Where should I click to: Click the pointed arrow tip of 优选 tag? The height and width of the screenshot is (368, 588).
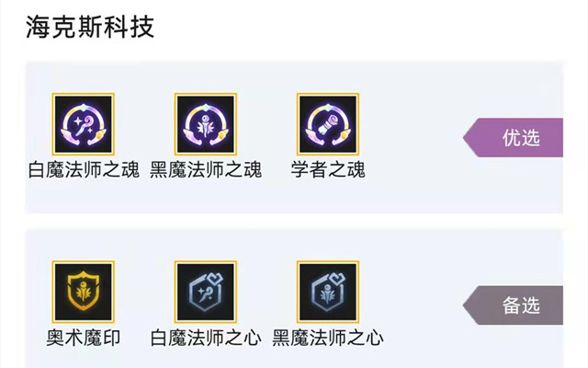tap(469, 137)
